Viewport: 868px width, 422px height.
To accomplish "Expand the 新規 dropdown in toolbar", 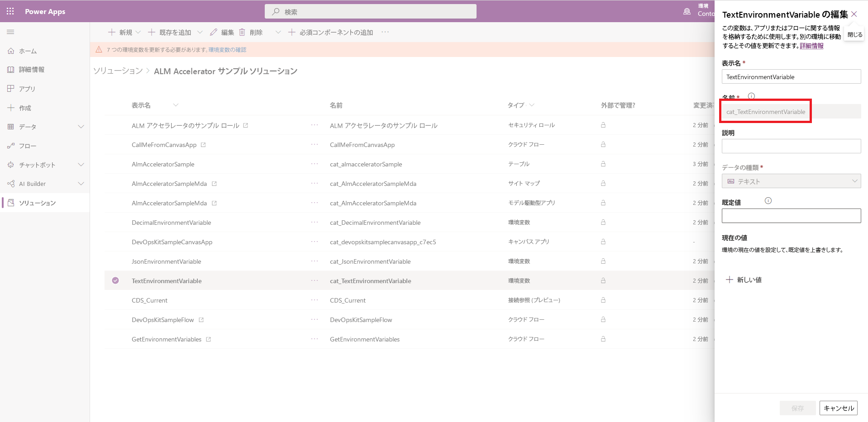I will 138,32.
